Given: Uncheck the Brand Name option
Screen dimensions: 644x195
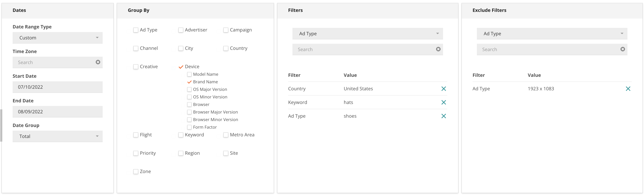Looking at the screenshot, I should coord(189,82).
